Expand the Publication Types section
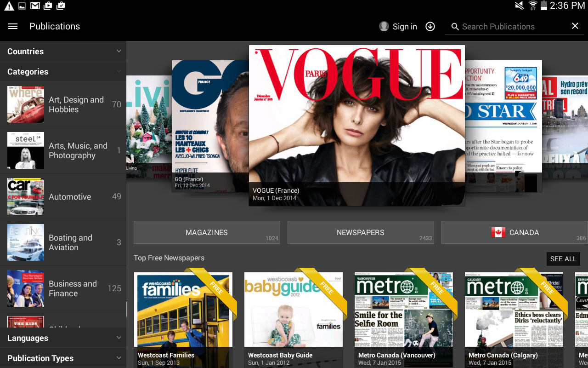This screenshot has width=588, height=368. tap(63, 358)
